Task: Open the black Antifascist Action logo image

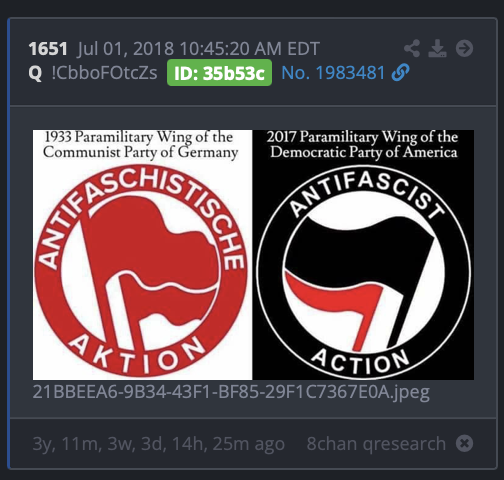Action: click(363, 255)
